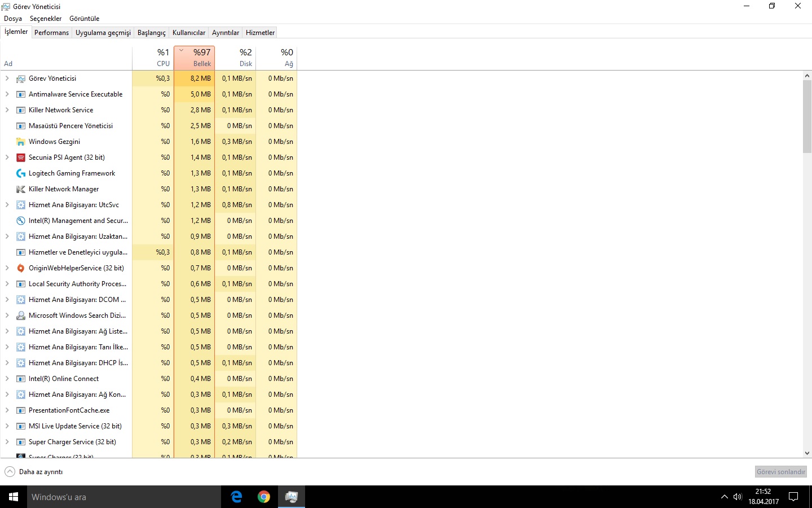Image resolution: width=812 pixels, height=508 pixels.
Task: Click the Masaüstü Pencere Yöneticisi icon
Action: point(21,126)
